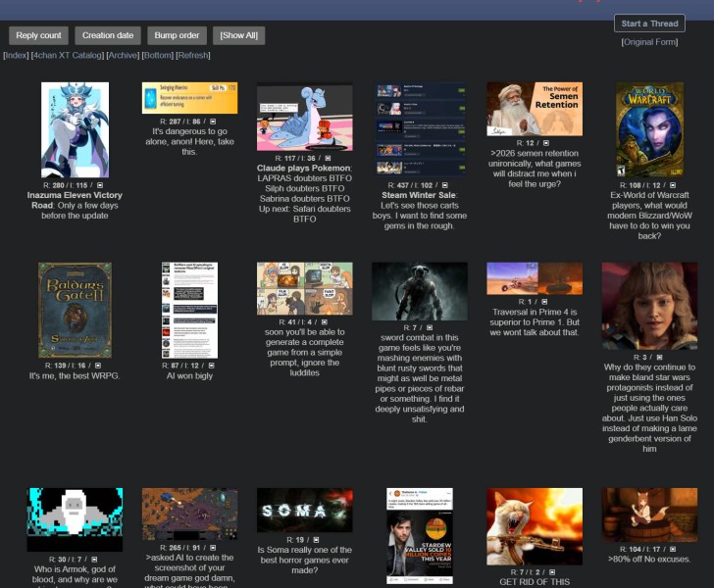Open the tall article screenshot thumbnail for 'AI won bigly'
Image resolution: width=714 pixels, height=588 pixels.
190,310
